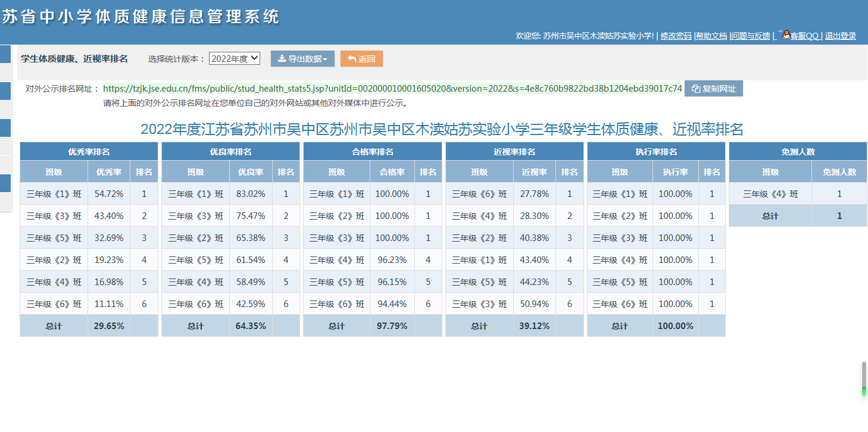Click the 54.72% excellent rate cell
Screen dimensions: 868x432
click(109, 194)
